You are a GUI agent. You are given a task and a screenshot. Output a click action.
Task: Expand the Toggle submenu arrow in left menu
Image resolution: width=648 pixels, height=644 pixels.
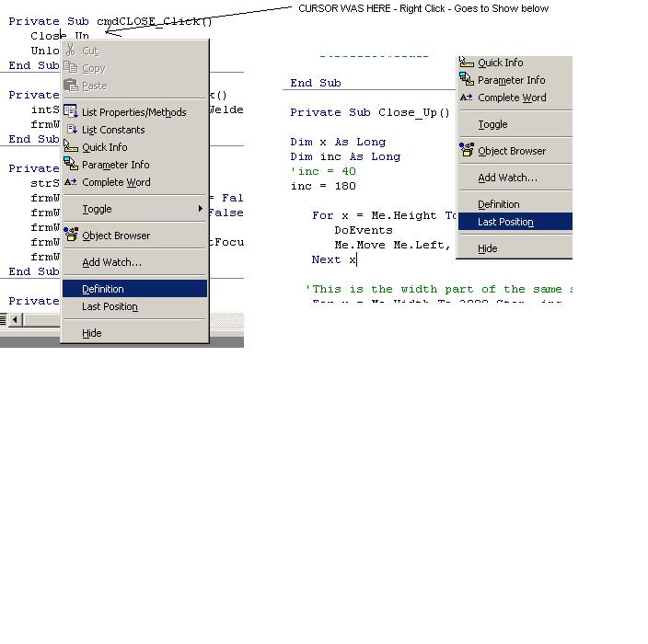[201, 208]
